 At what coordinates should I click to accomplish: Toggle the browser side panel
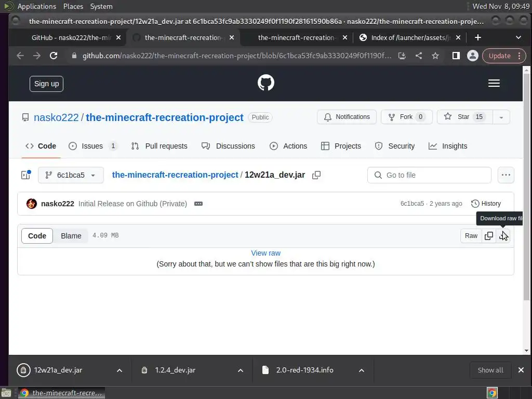[x=456, y=56]
